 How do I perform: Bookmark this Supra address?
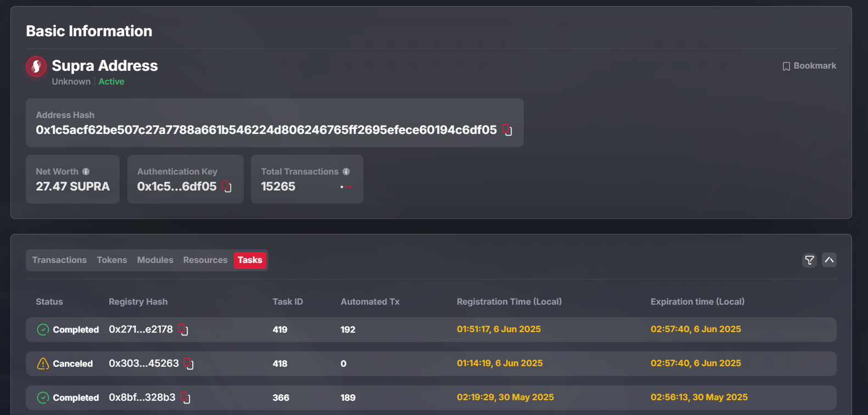[809, 66]
